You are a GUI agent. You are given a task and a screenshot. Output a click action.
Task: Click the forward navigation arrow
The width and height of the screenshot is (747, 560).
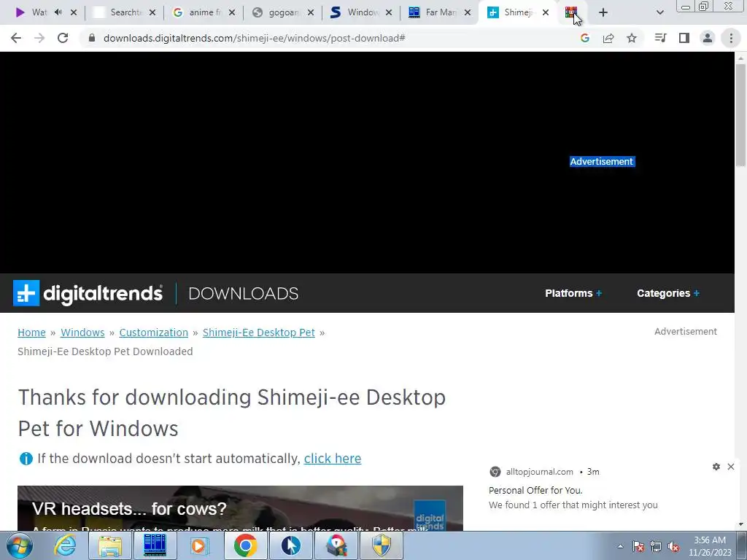click(x=39, y=38)
